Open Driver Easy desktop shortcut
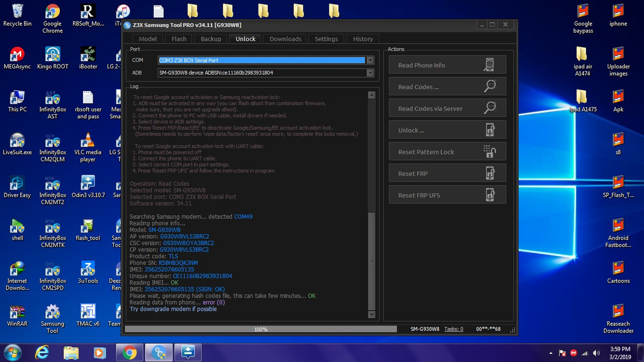The width and height of the screenshot is (644, 362). pyautogui.click(x=17, y=187)
